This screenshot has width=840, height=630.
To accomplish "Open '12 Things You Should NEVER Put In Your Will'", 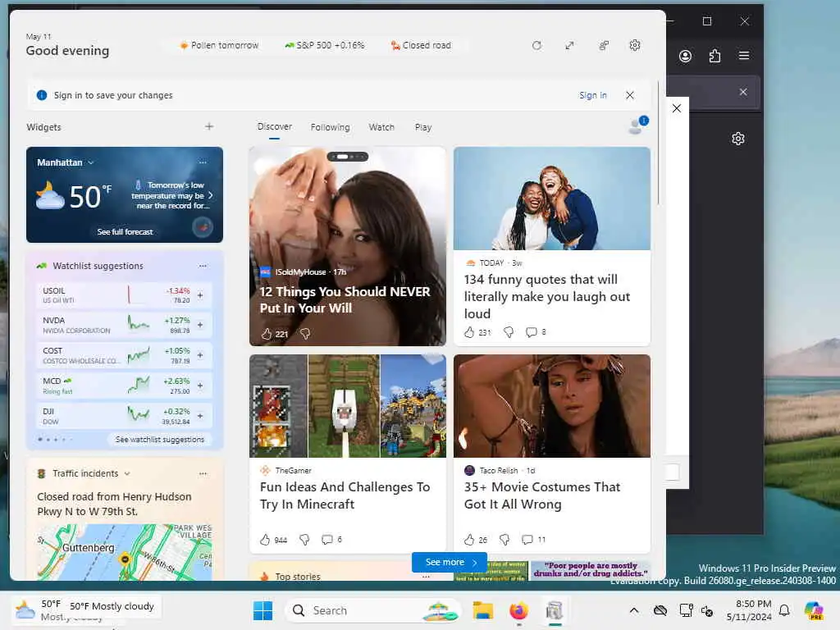I will tap(345, 299).
